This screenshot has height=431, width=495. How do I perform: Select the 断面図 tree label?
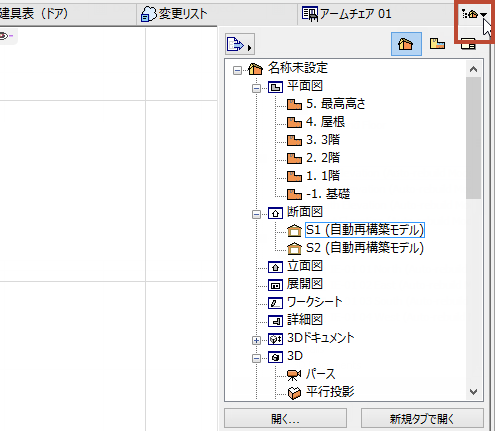tap(305, 212)
